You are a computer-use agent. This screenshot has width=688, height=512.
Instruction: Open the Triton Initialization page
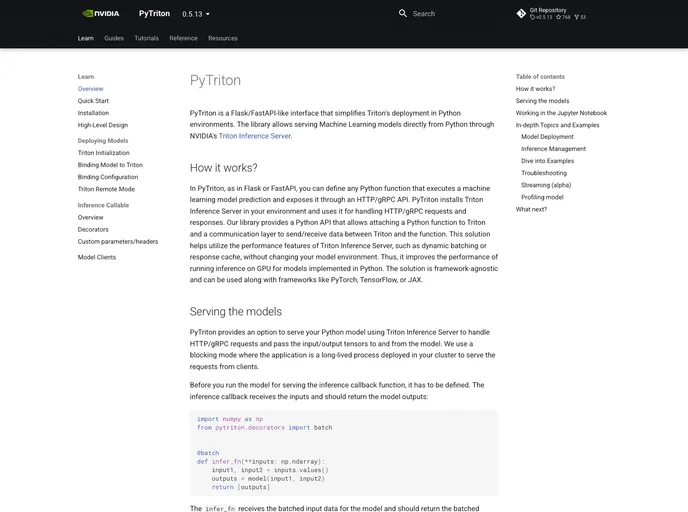coord(104,153)
